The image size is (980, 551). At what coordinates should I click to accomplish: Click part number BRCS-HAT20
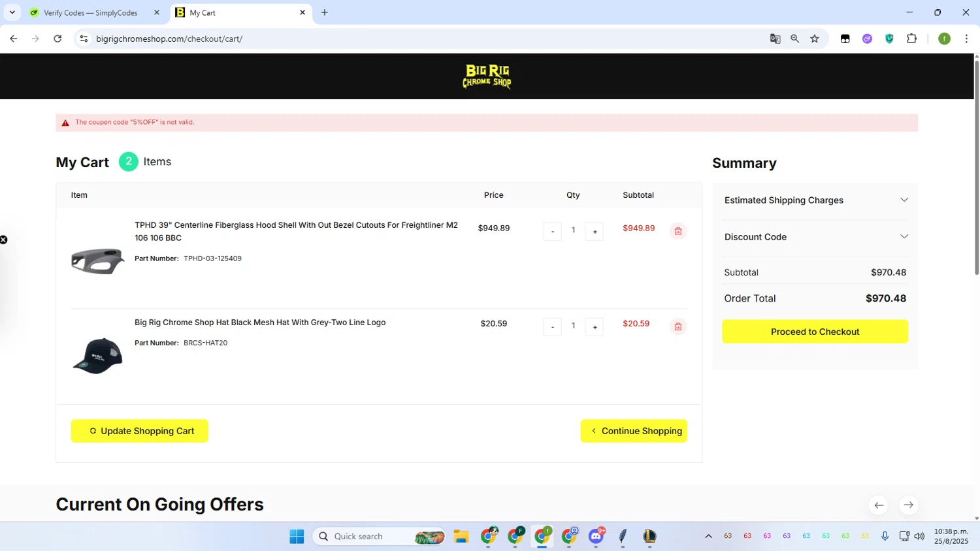click(205, 343)
